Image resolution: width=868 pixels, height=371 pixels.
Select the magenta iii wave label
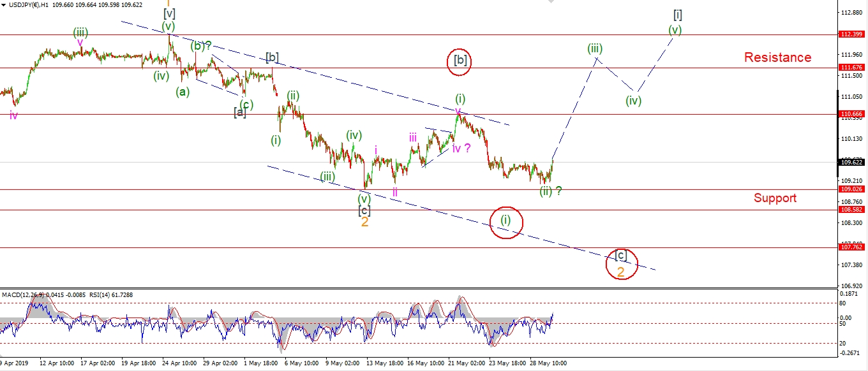tap(414, 137)
